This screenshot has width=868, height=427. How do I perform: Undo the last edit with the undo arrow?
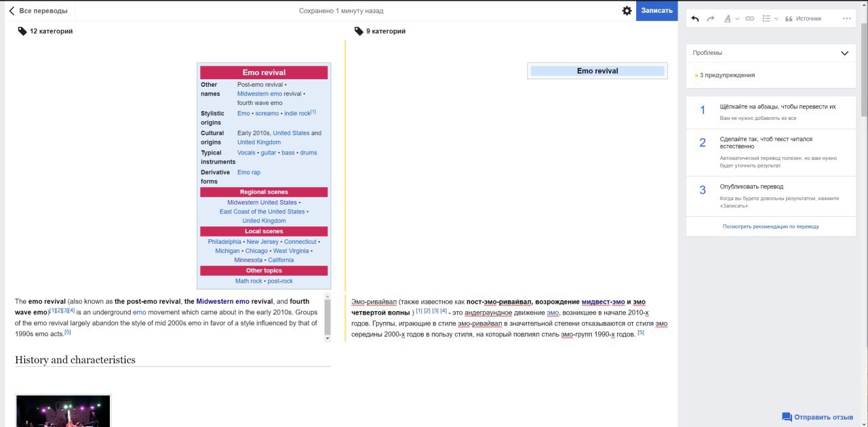[x=695, y=18]
